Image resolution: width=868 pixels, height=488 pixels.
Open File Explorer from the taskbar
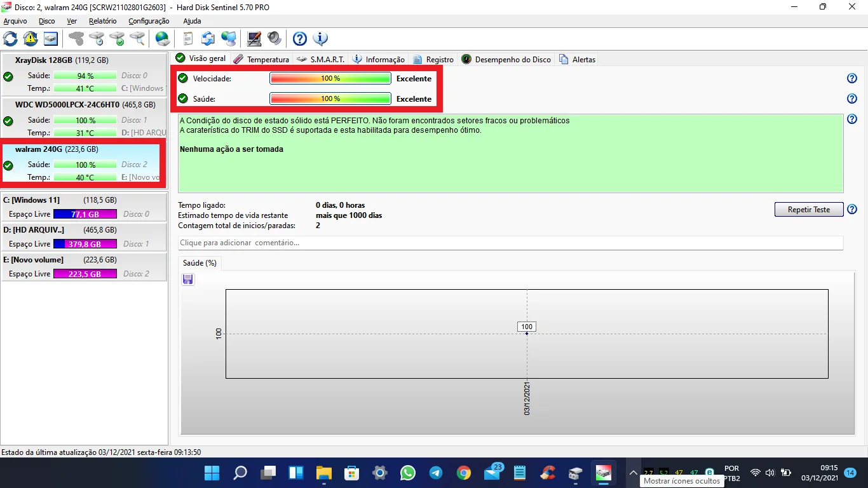click(x=324, y=473)
